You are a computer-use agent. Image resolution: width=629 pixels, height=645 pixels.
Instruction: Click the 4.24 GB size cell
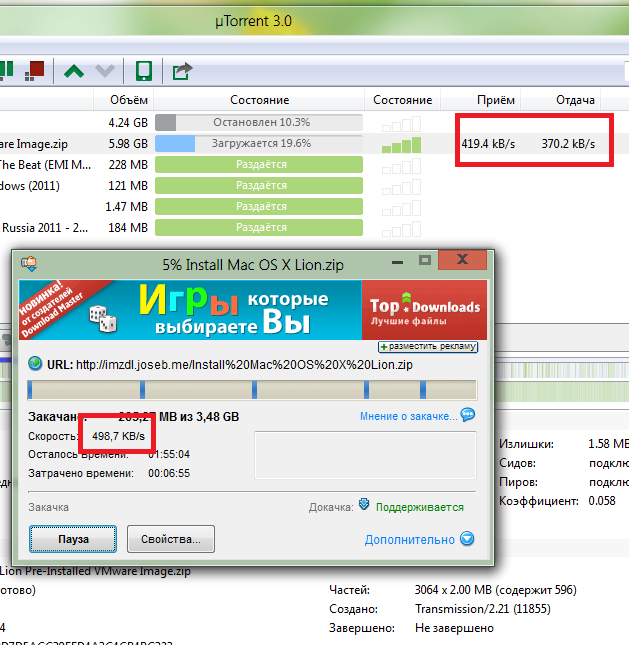click(128, 123)
